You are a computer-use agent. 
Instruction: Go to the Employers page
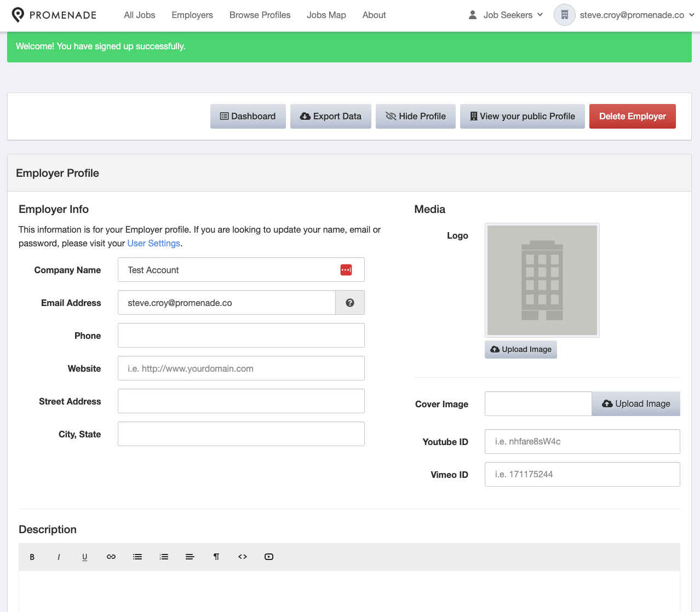[192, 15]
